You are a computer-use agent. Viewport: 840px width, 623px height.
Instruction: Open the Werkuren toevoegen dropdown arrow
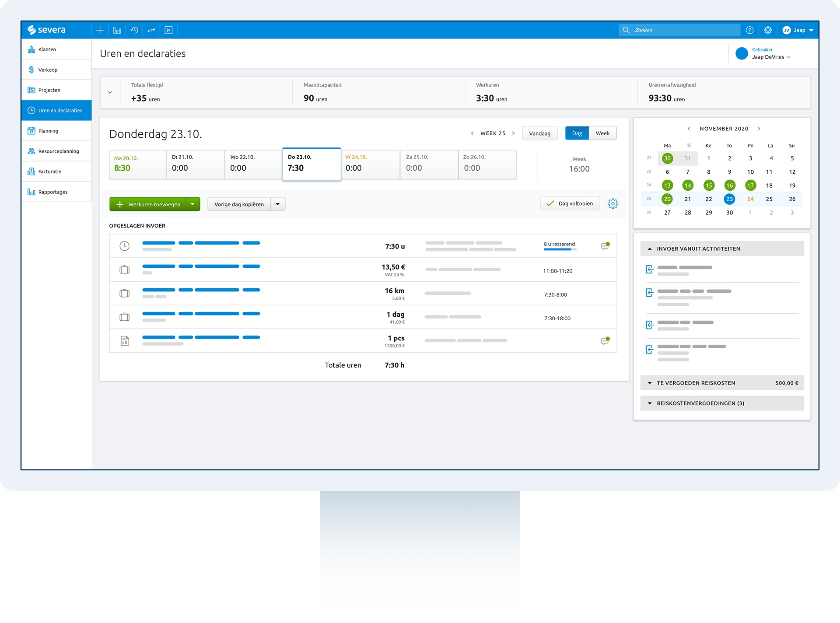(192, 204)
